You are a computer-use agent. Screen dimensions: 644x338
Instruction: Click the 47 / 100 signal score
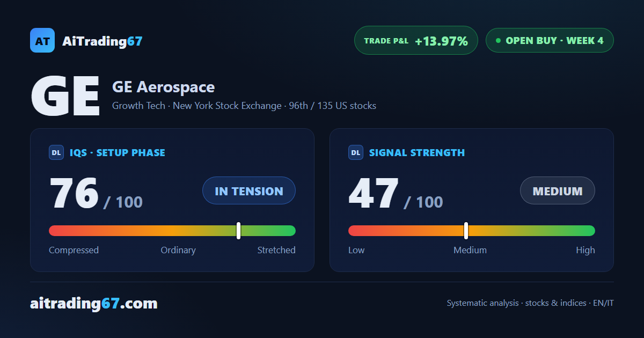click(x=396, y=194)
